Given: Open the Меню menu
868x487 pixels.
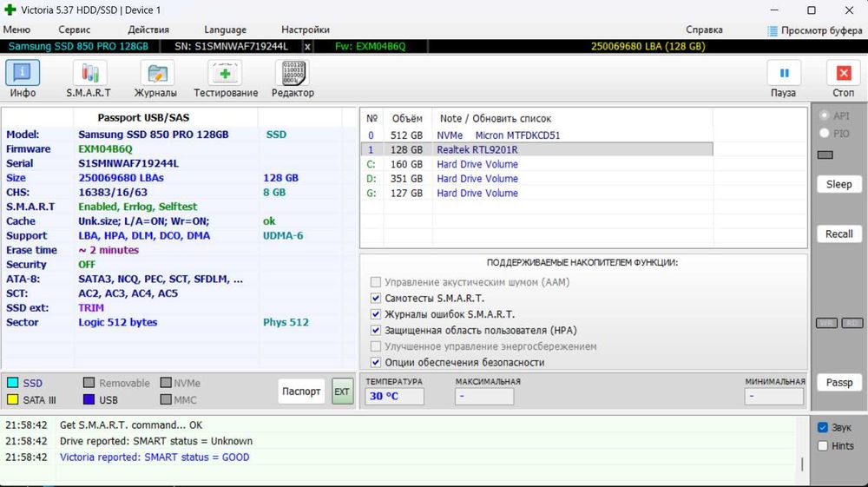Looking at the screenshot, I should click(16, 30).
